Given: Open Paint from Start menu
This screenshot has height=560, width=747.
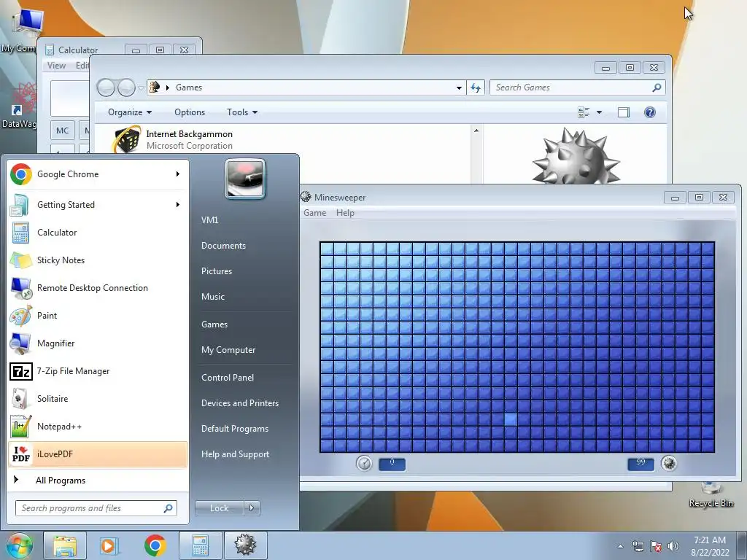Looking at the screenshot, I should 97,315.
